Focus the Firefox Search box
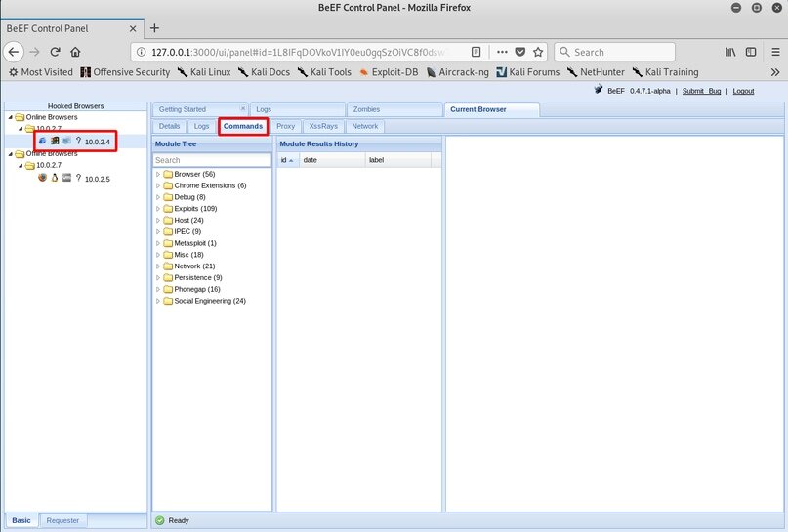This screenshot has width=788, height=532. click(x=614, y=52)
